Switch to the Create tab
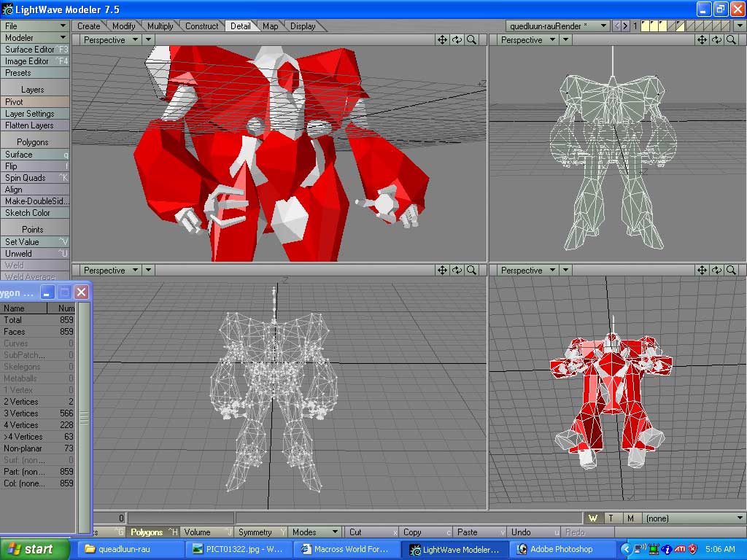Viewport: 747px width, 560px height. (x=89, y=26)
